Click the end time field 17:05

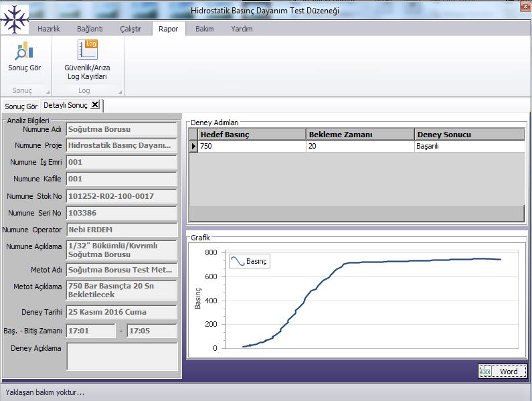click(152, 331)
